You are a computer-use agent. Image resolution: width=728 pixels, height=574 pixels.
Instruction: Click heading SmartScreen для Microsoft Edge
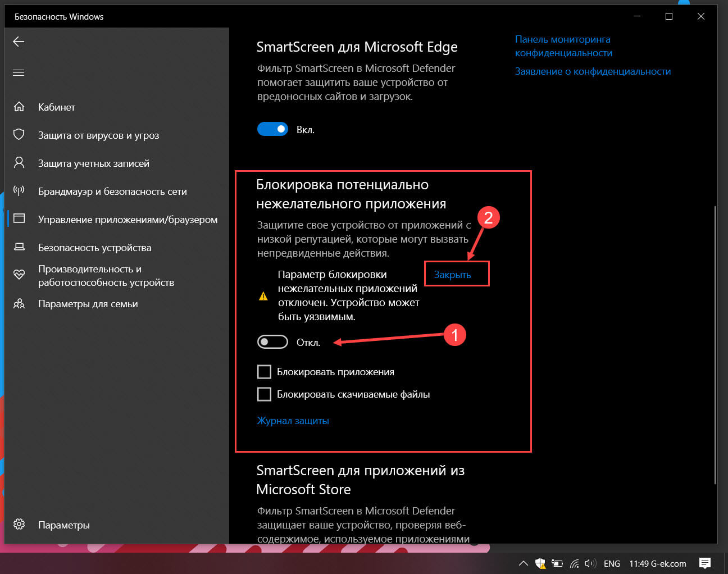click(357, 47)
